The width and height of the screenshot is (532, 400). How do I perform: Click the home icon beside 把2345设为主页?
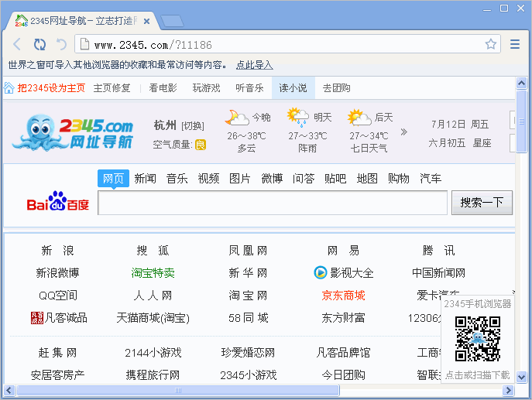click(9, 87)
